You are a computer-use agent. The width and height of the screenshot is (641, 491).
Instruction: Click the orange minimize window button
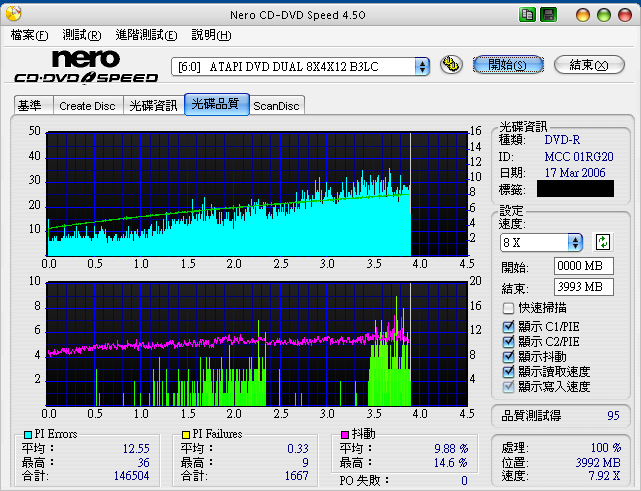tap(583, 15)
